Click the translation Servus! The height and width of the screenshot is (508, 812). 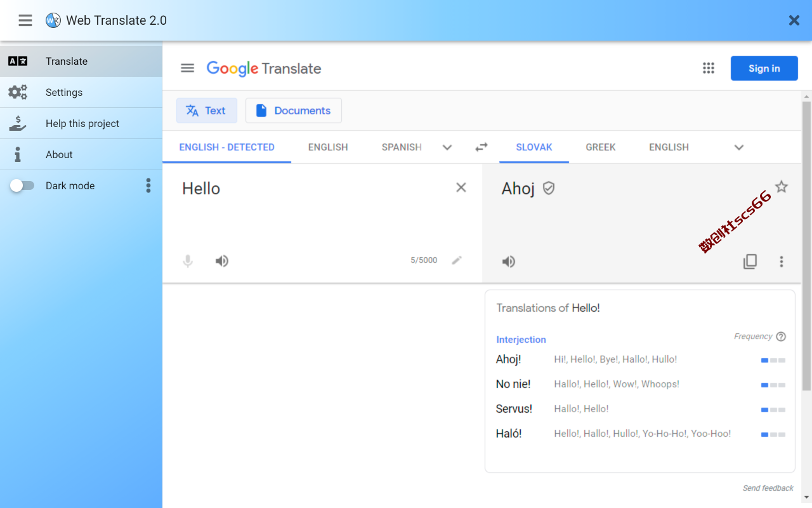[514, 409]
